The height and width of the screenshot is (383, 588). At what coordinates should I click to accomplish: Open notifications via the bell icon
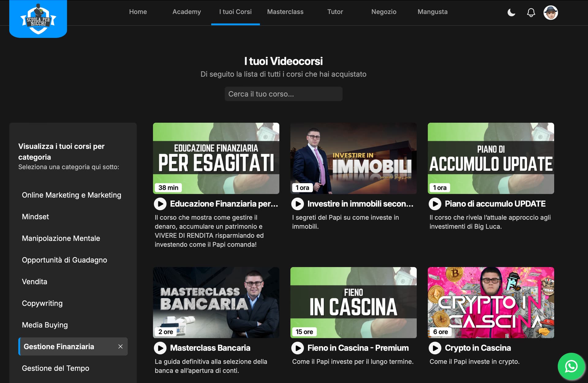pos(531,13)
